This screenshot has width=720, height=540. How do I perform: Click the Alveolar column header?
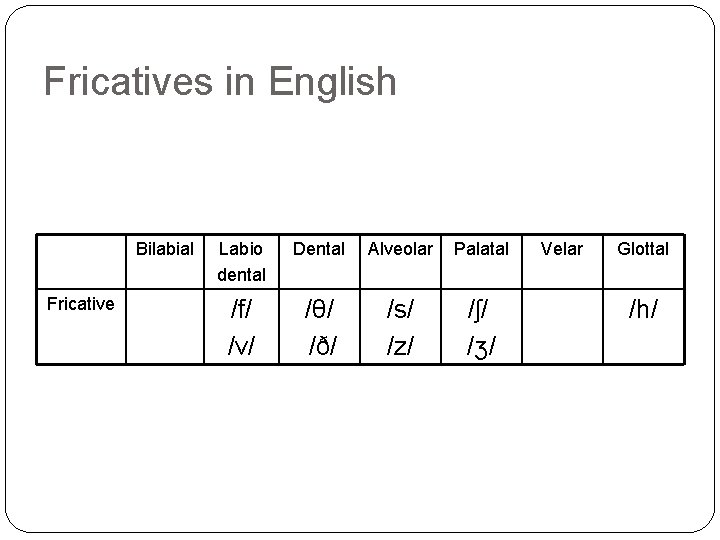400,248
